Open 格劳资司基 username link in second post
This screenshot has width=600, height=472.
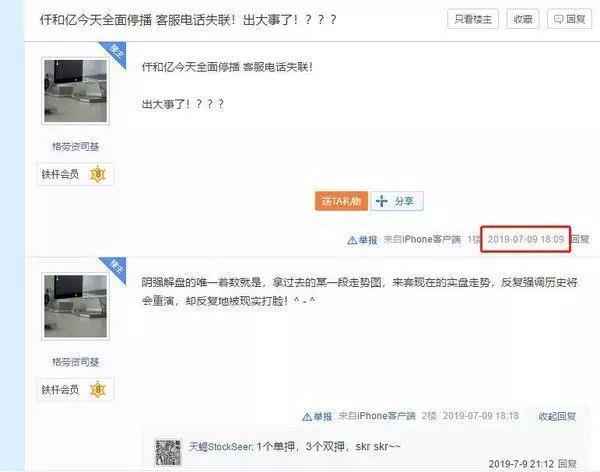coord(75,362)
